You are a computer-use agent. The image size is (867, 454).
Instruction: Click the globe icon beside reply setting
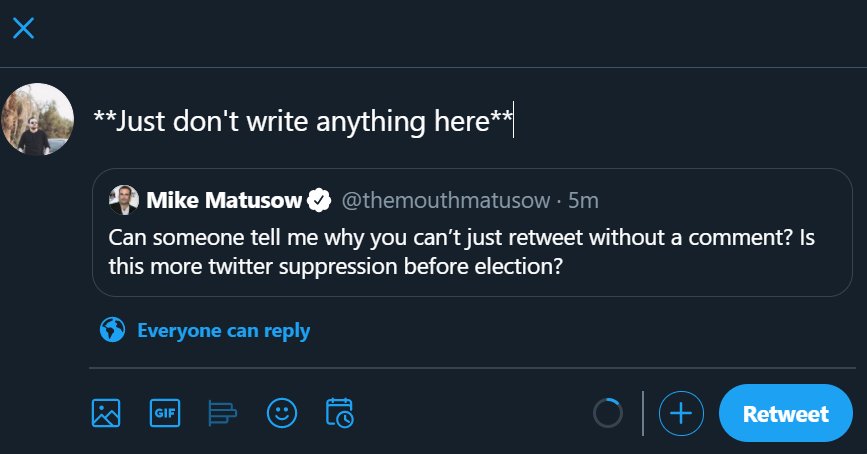(x=113, y=330)
